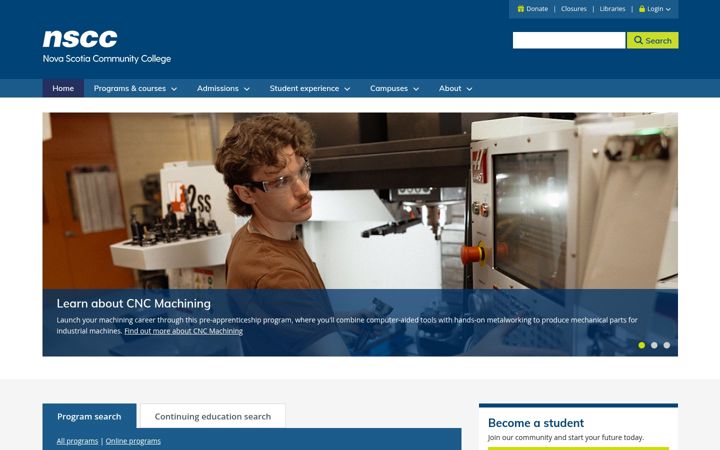This screenshot has height=450, width=720.
Task: Switch to the Program search tab
Action: [x=89, y=416]
